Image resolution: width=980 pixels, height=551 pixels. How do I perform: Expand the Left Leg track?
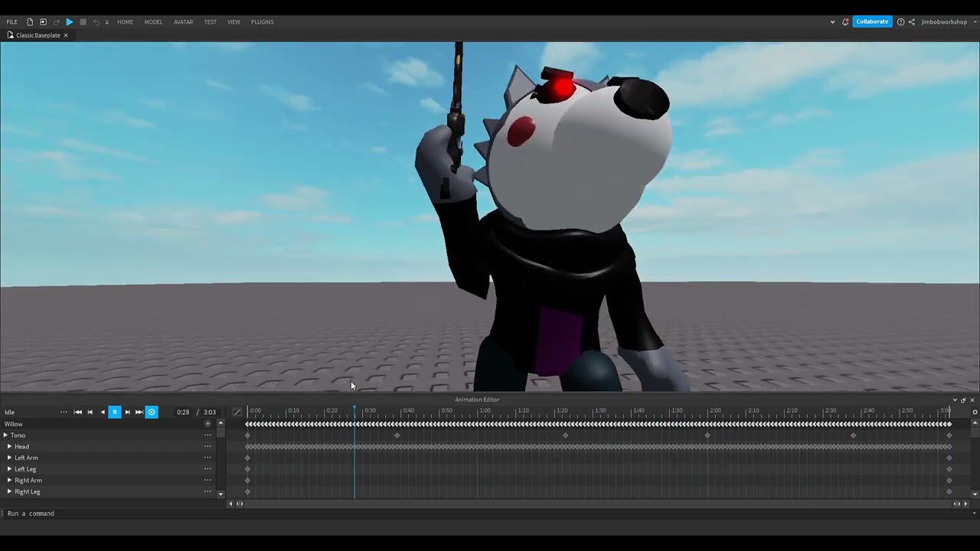coord(9,469)
